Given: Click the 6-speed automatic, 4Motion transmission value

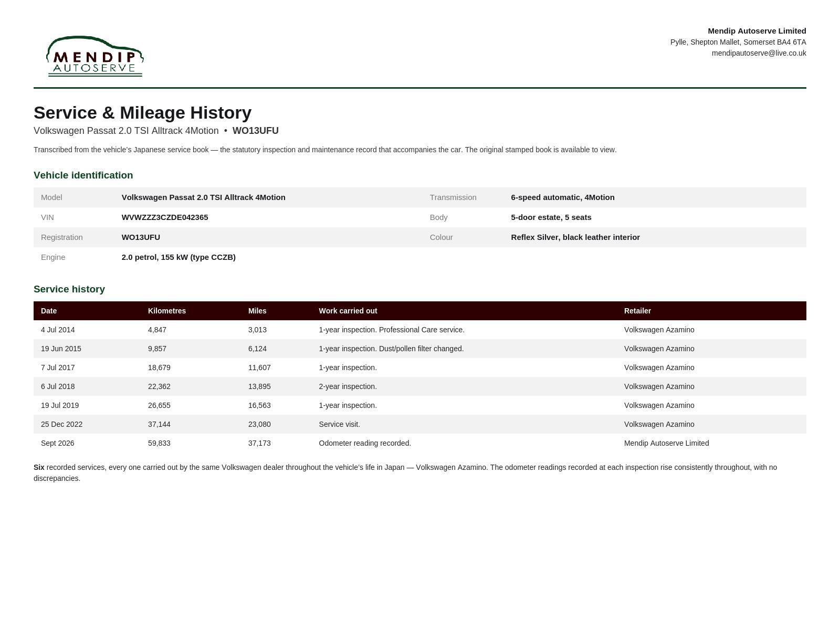Looking at the screenshot, I should 563,197.
